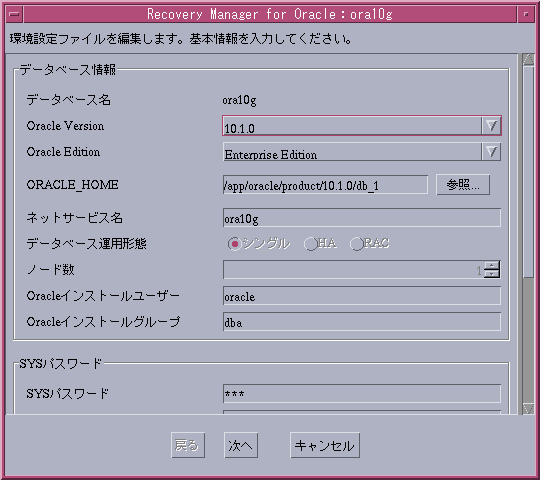This screenshot has height=480, width=540.
Task: Click the ORACLE_HOME path input field
Action: (x=325, y=185)
